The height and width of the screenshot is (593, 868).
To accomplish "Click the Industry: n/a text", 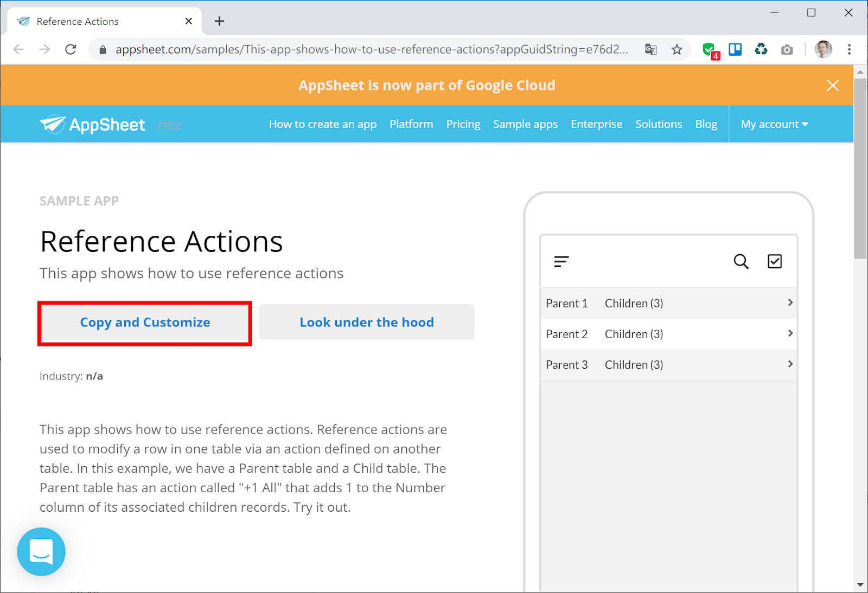I will point(71,376).
